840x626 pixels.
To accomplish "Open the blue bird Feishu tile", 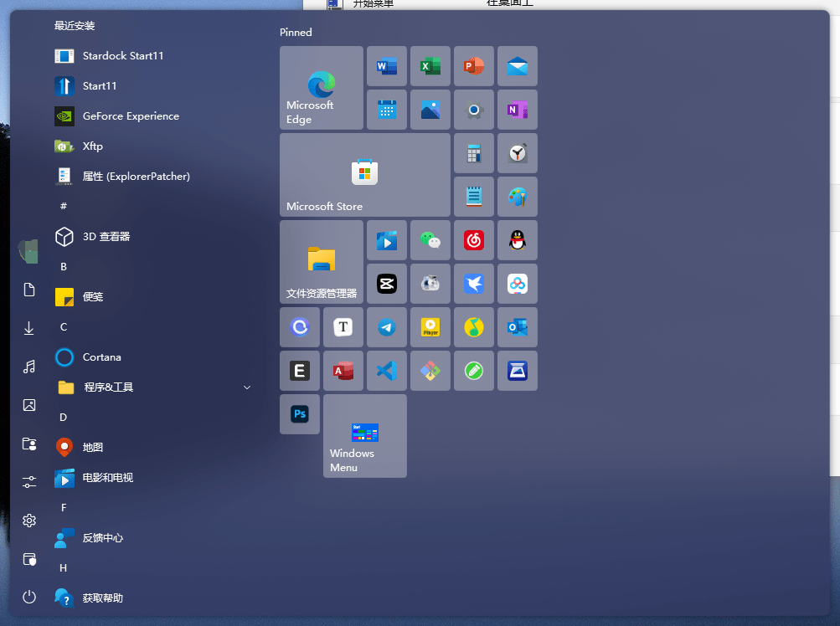I will click(x=474, y=284).
